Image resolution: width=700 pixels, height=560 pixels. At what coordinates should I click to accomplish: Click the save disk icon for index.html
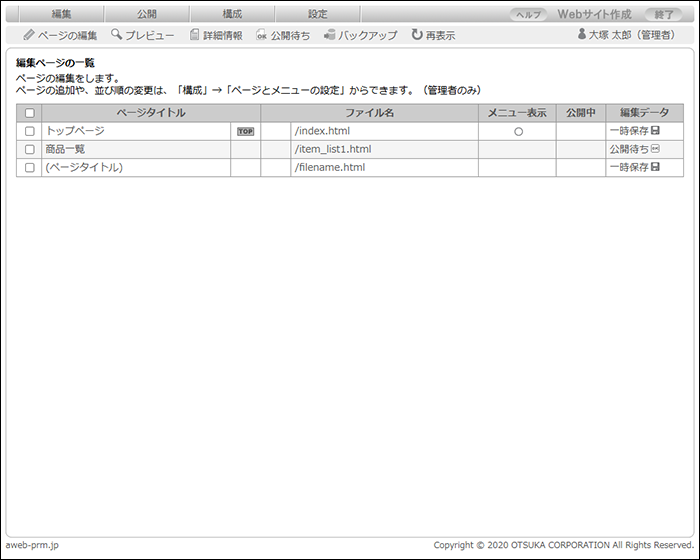point(655,131)
